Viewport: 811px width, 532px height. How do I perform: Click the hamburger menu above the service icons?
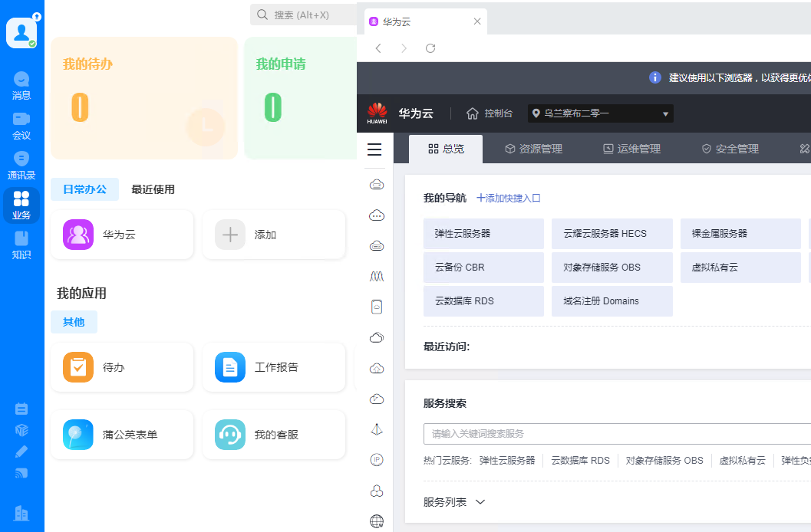point(374,149)
